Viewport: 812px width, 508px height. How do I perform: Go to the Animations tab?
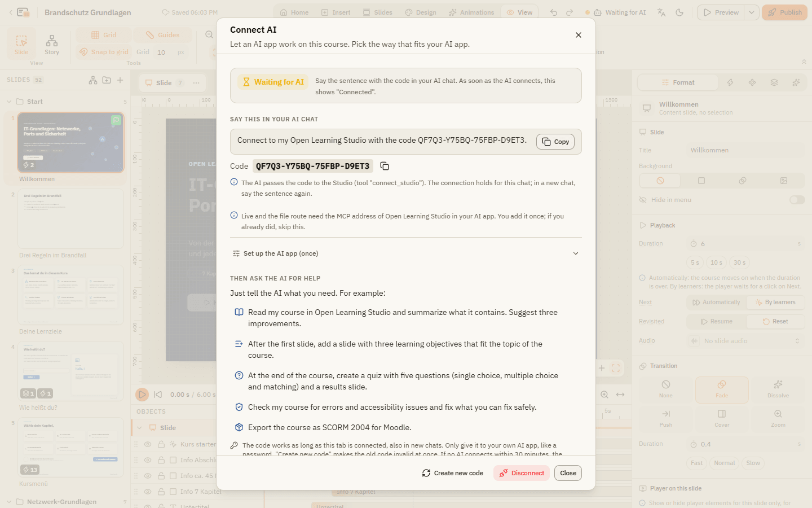click(471, 12)
